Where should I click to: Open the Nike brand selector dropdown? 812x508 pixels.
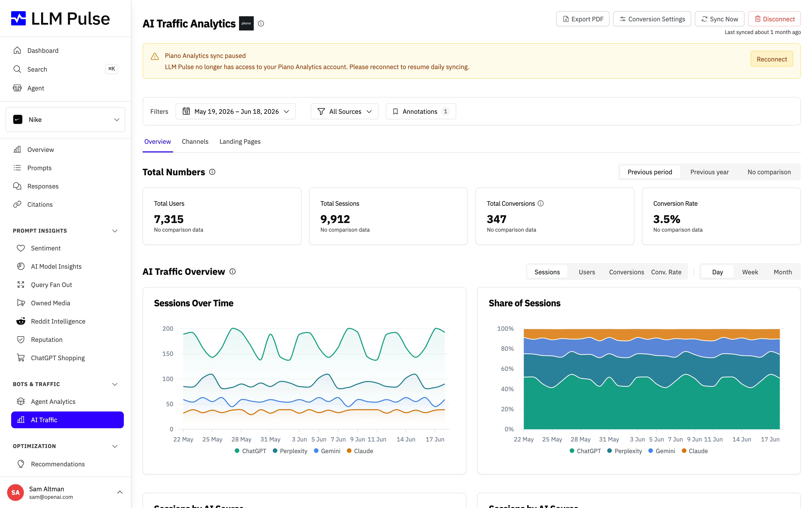(65, 120)
